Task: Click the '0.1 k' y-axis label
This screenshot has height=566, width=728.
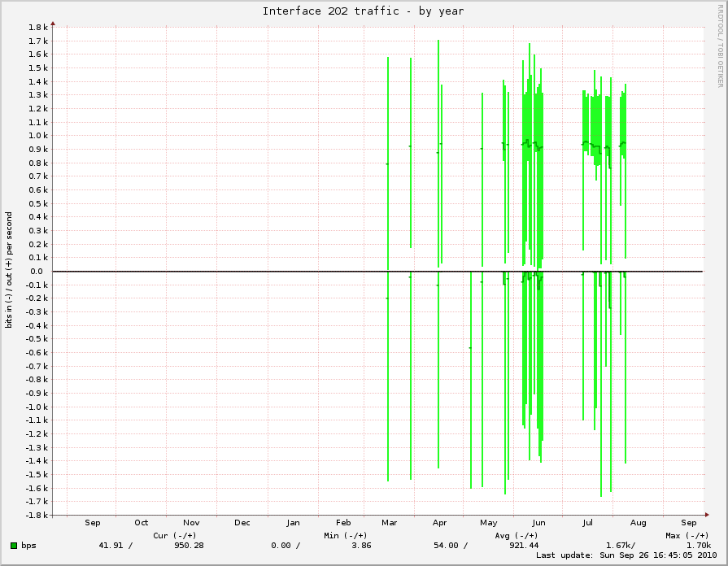Action: pyautogui.click(x=38, y=257)
